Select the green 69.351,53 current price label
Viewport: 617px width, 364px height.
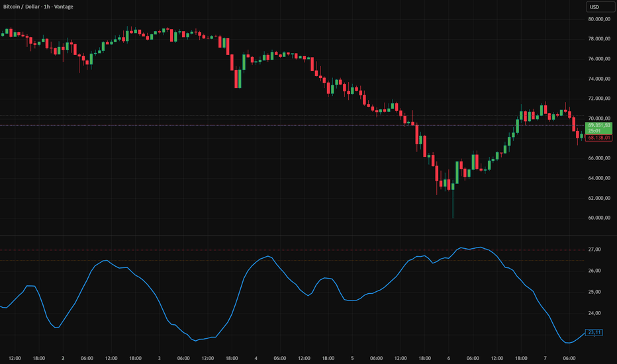[x=598, y=128]
